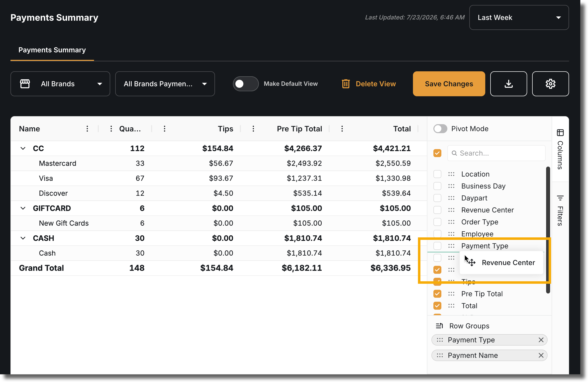Collapse the CC row group

(x=23, y=148)
